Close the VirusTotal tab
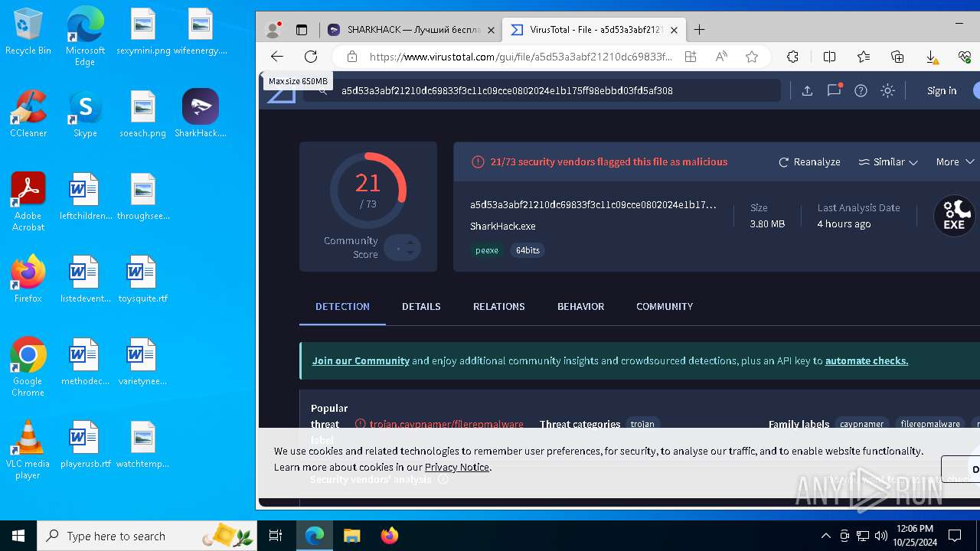This screenshot has height=551, width=980. pos(674,30)
